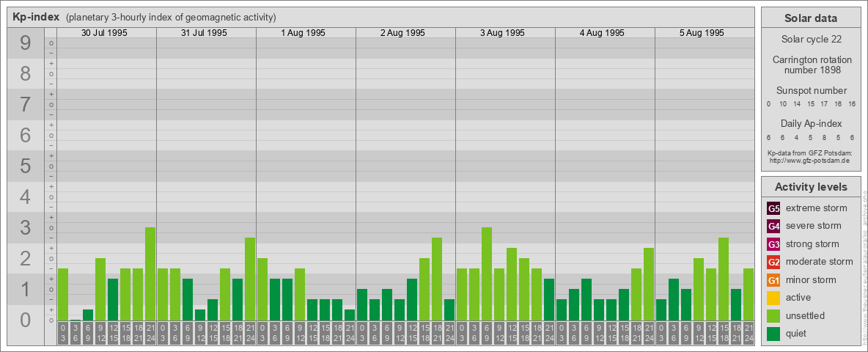
Task: Click the '21 24' hour label under 5 Aug 1995
Action: click(x=748, y=334)
